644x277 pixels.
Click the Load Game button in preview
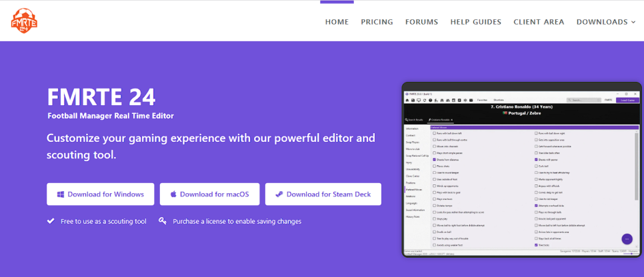point(627,100)
